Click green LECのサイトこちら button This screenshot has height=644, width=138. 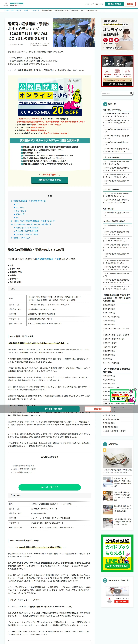click(50, 487)
